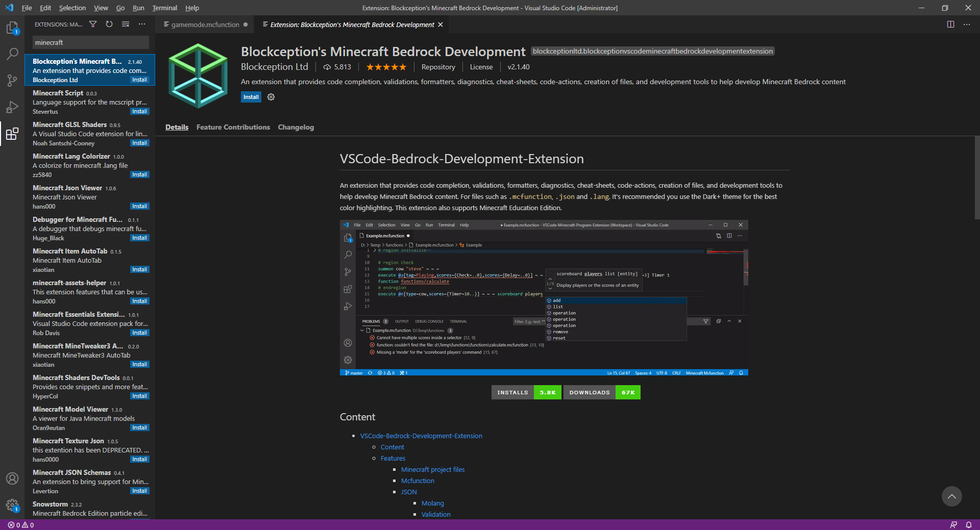Split the editor to the right
Screen dimensions: 980x530
click(950, 24)
